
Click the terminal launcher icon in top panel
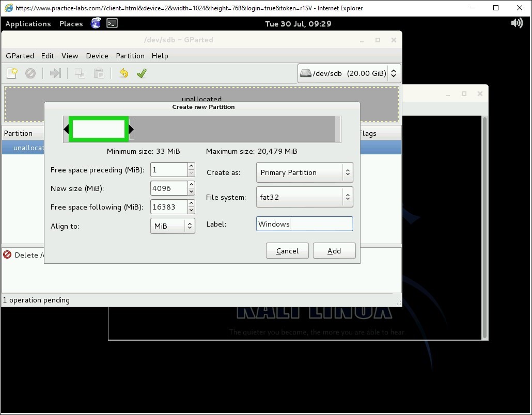112,23
